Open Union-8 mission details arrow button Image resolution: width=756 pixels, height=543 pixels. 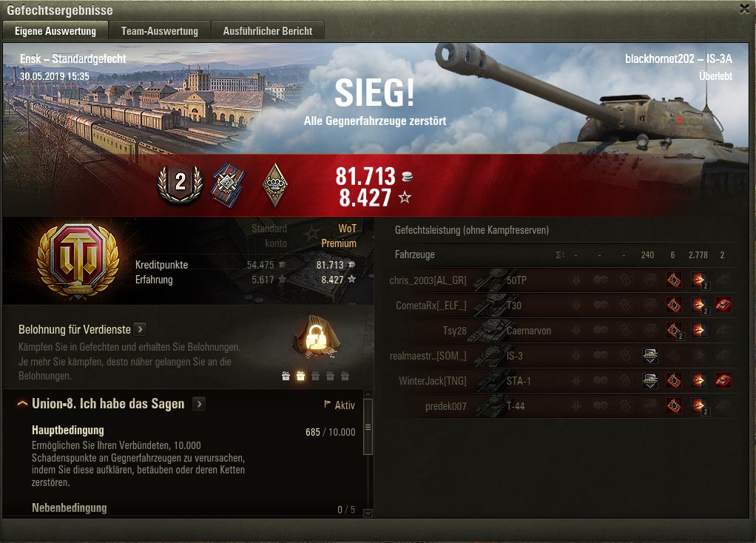199,404
